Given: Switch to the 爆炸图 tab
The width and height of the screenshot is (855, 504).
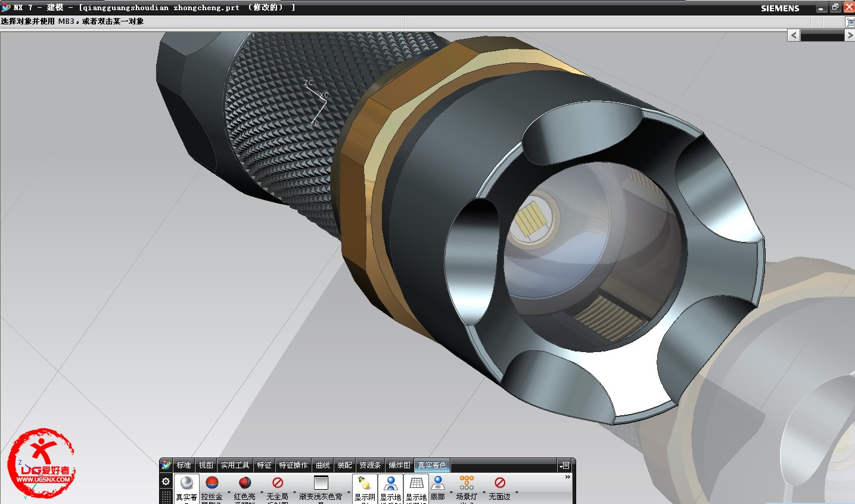Looking at the screenshot, I should click(400, 465).
